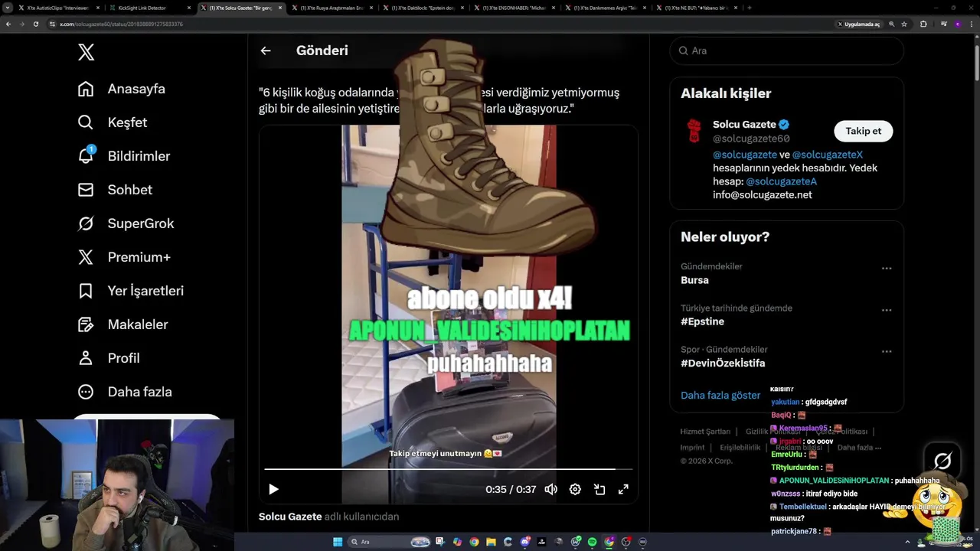Bookmark page with star icon
Screen dimensions: 980x551
[x=904, y=24]
